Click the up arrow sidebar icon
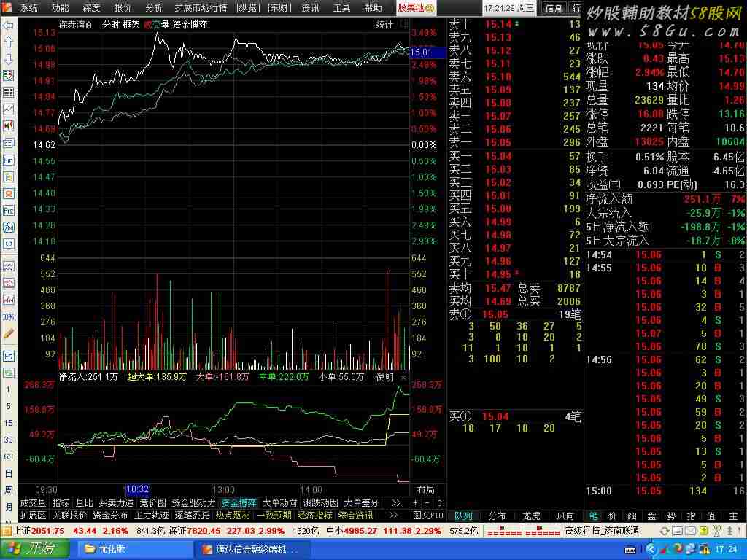747x560 pixels. 9,42
